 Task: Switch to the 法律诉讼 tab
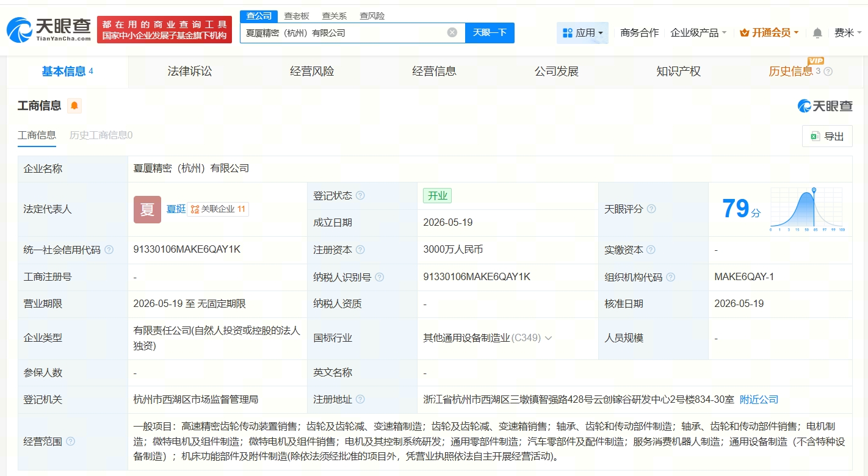(x=190, y=71)
